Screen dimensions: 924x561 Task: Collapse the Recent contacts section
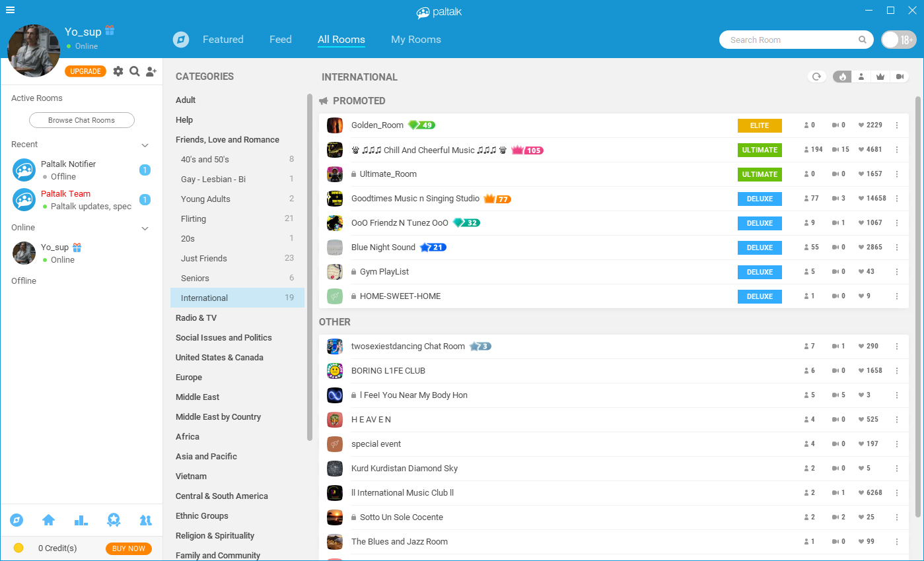coord(145,145)
